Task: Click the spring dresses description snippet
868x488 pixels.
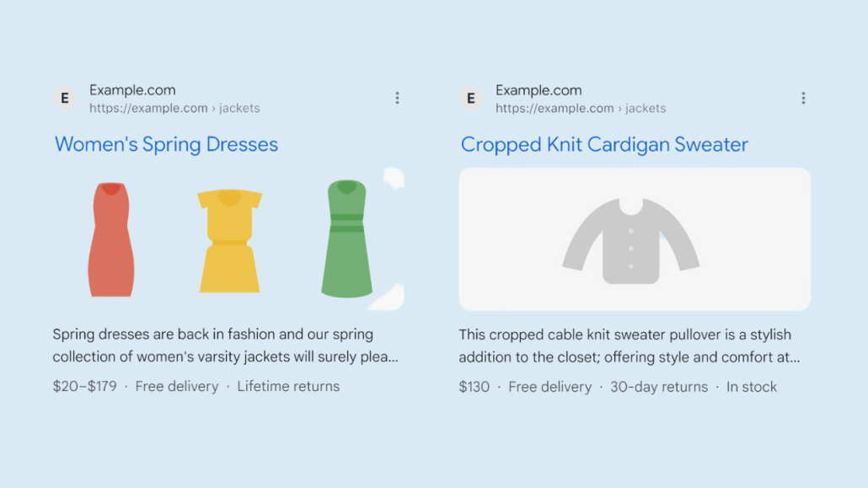Action: point(225,345)
